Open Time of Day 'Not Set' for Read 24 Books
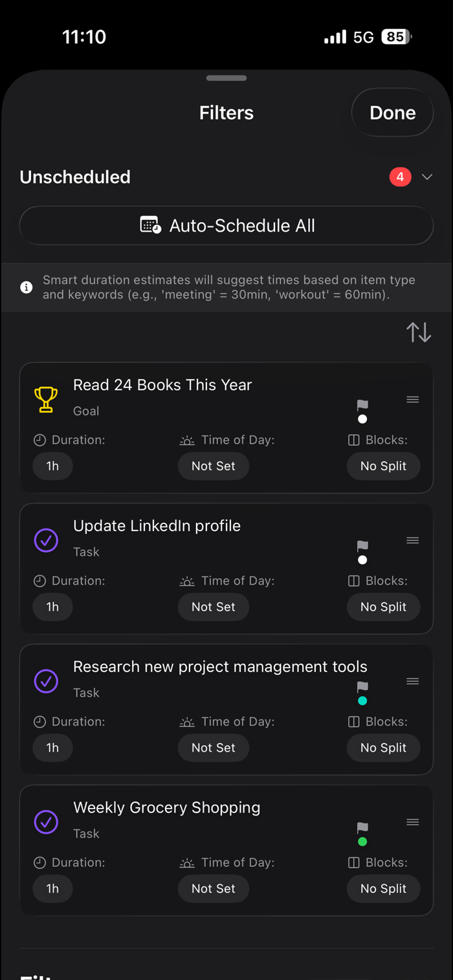This screenshot has height=980, width=453. click(x=214, y=466)
